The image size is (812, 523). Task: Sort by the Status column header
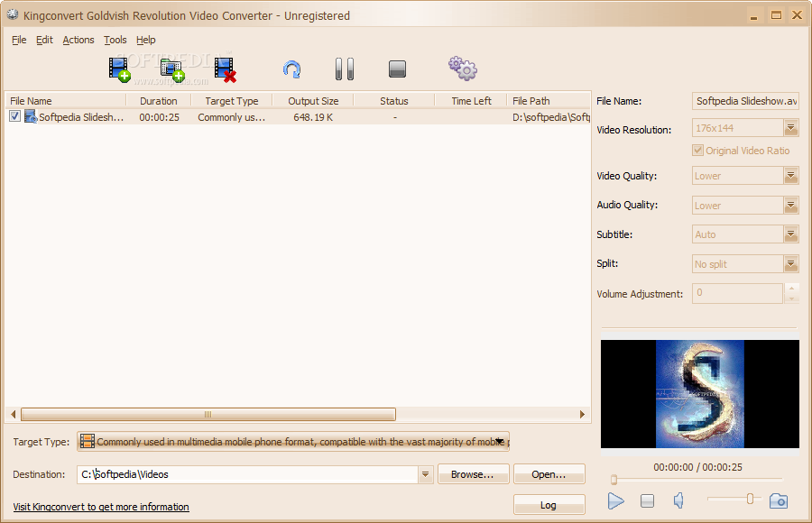pos(394,101)
